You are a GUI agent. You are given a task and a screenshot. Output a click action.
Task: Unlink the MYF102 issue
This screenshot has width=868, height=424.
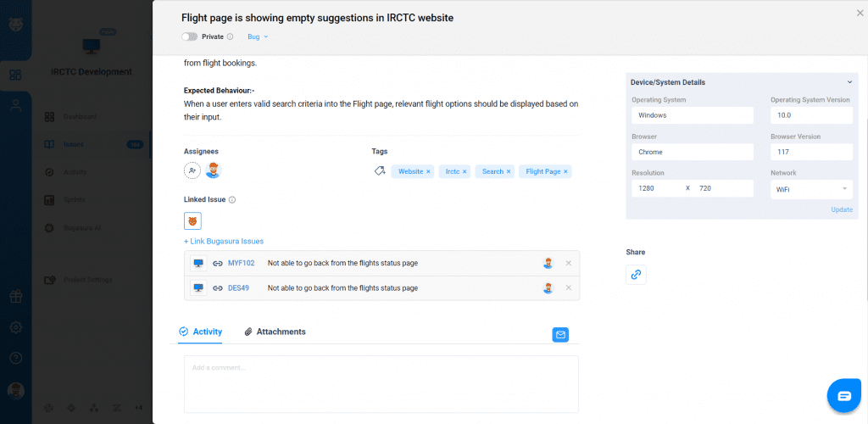coord(569,263)
